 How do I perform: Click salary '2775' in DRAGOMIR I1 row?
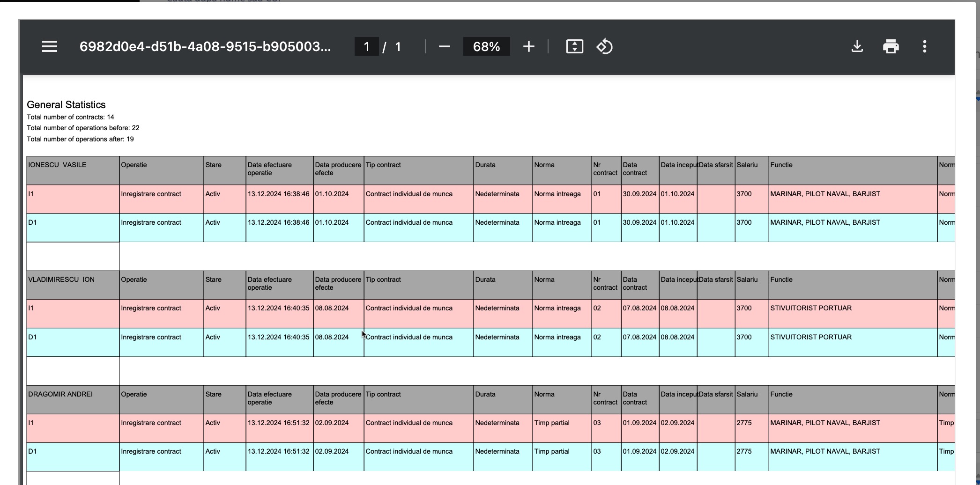tap(744, 423)
